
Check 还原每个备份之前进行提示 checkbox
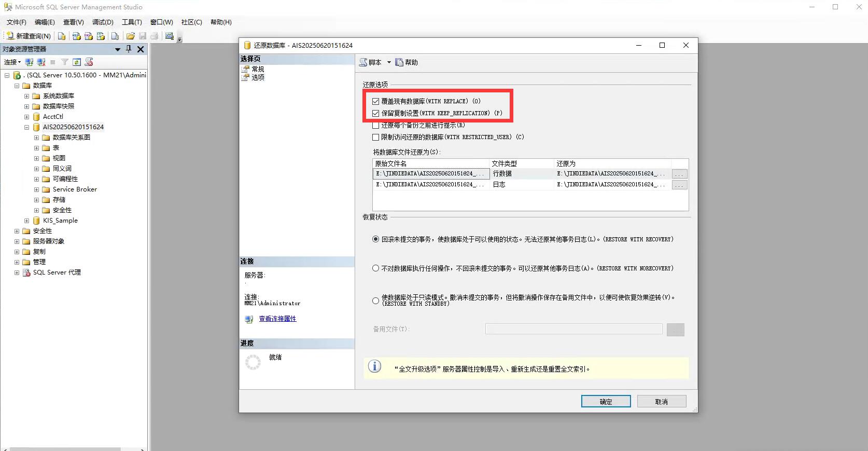(375, 125)
